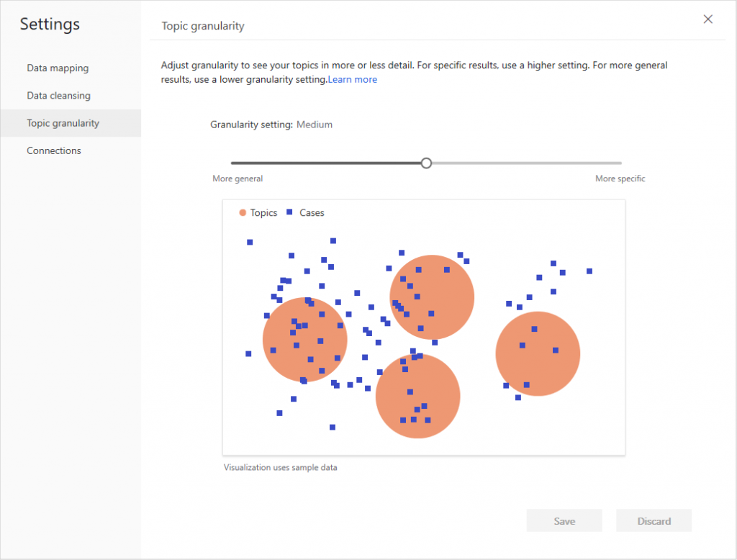Switch to Topic granularity settings

click(x=63, y=123)
